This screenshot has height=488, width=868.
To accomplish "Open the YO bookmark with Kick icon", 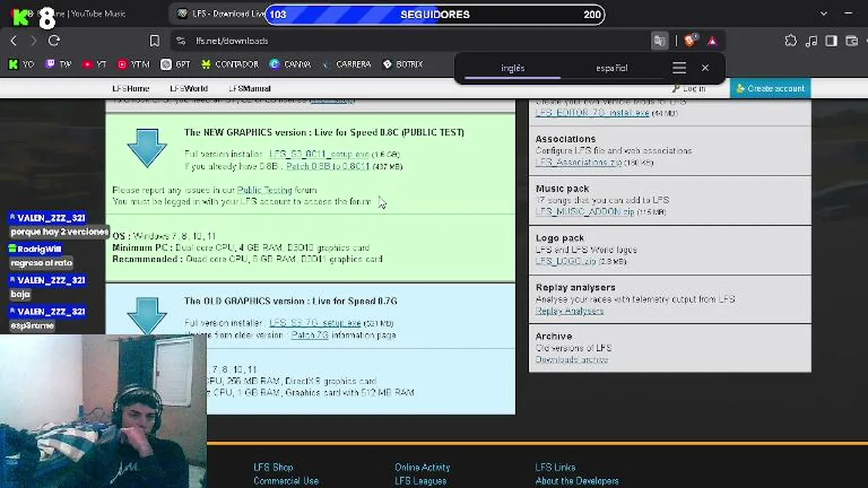I will click(x=21, y=64).
